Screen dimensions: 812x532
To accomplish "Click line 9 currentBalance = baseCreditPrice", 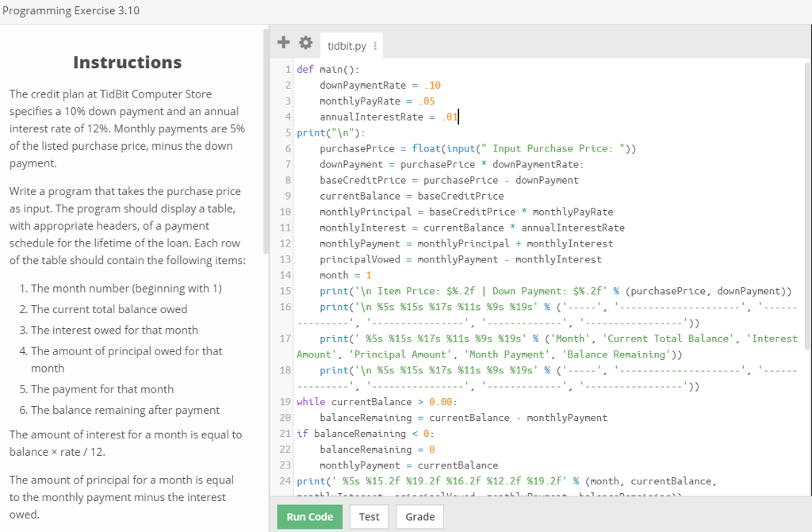I will [x=412, y=197].
